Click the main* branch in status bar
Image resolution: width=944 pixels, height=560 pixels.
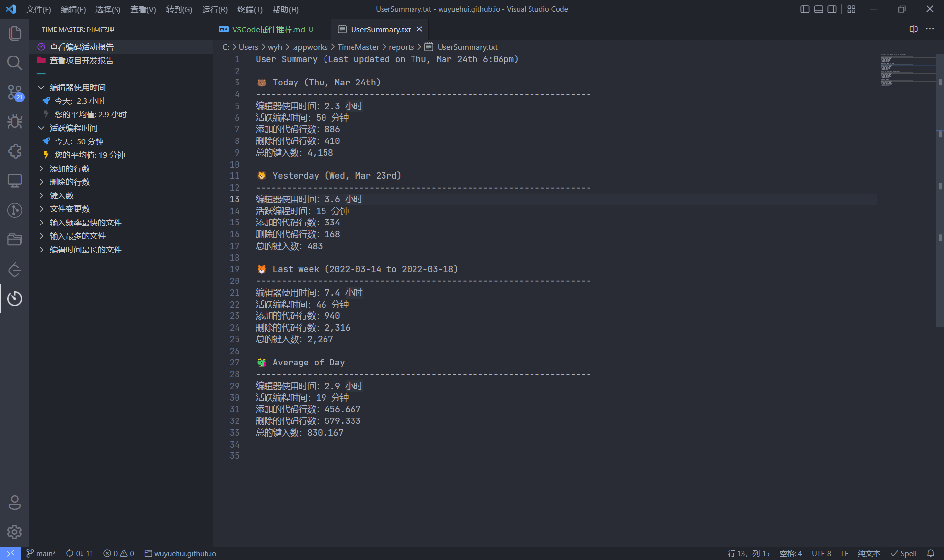point(41,553)
